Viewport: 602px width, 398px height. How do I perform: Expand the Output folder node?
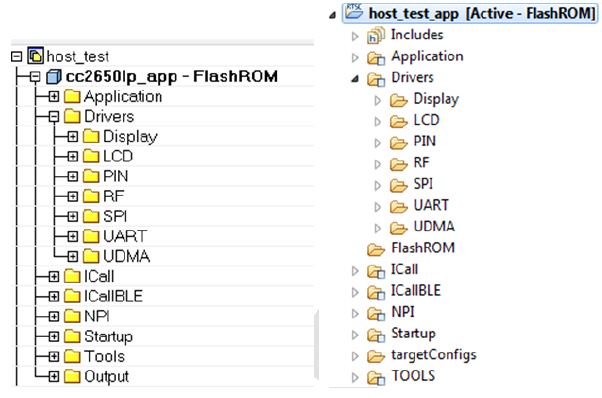point(54,377)
